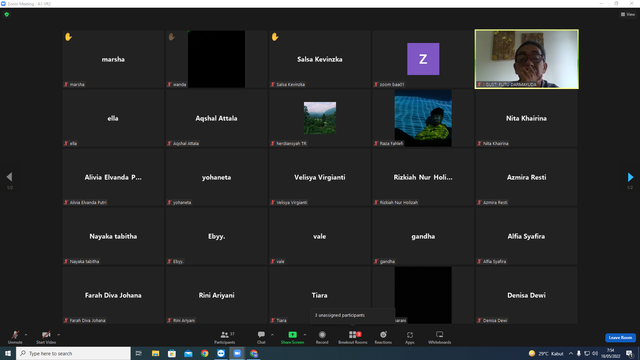Select the Denisa Dewi participant tile
The width and height of the screenshot is (640, 360).
click(527, 295)
